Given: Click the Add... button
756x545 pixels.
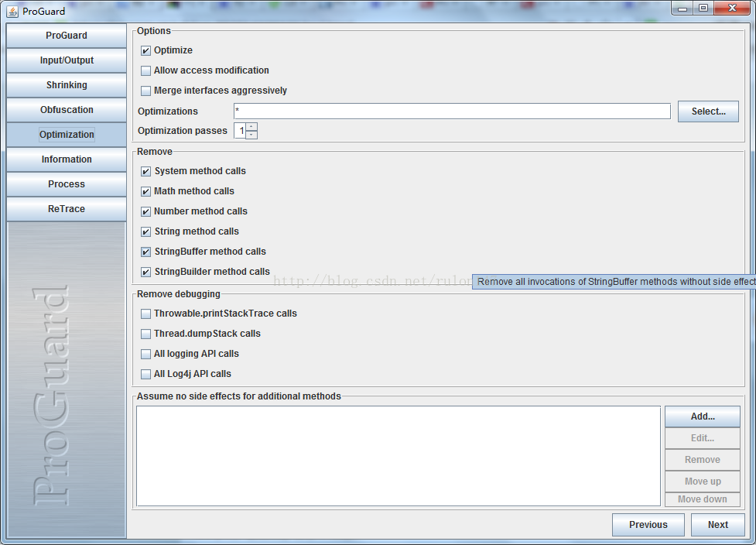Looking at the screenshot, I should 703,416.
